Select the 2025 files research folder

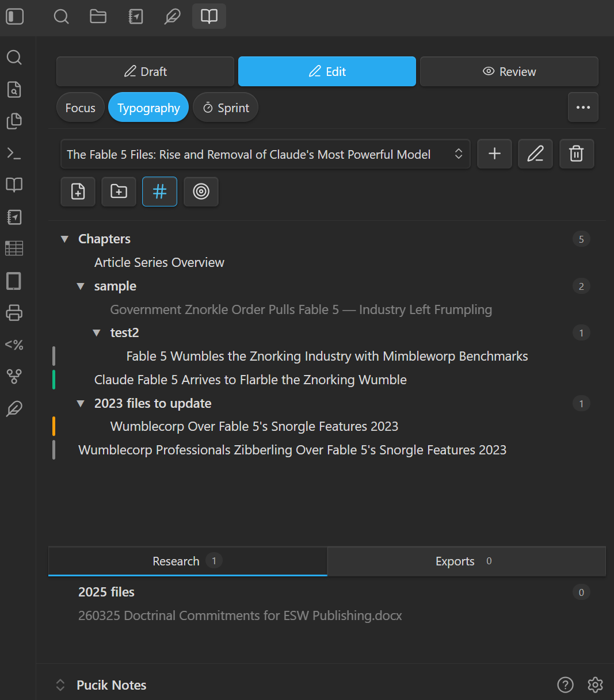coord(106,592)
